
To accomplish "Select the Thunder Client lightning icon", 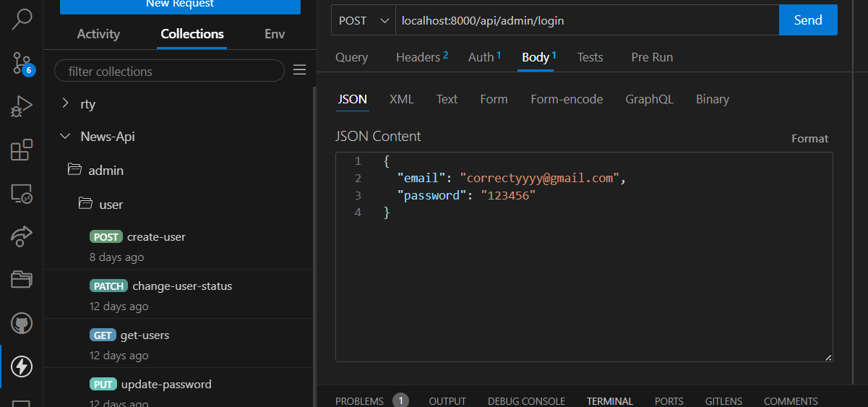I will [x=21, y=367].
